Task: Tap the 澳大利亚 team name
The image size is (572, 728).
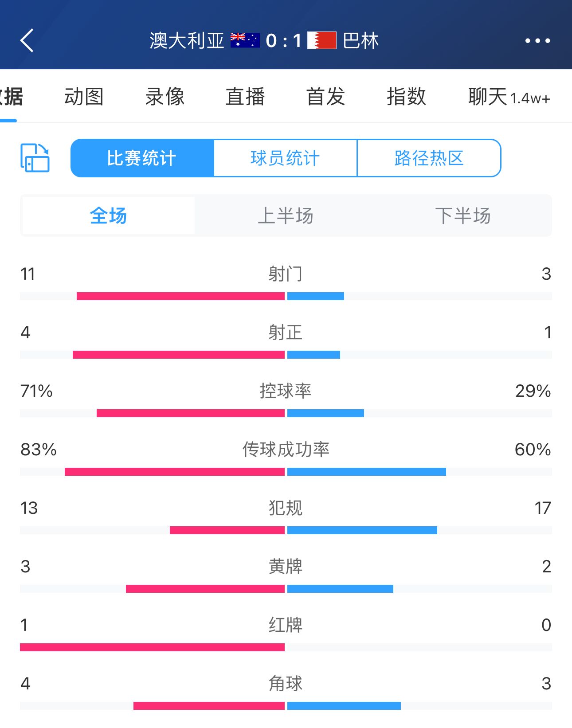Action: [187, 41]
